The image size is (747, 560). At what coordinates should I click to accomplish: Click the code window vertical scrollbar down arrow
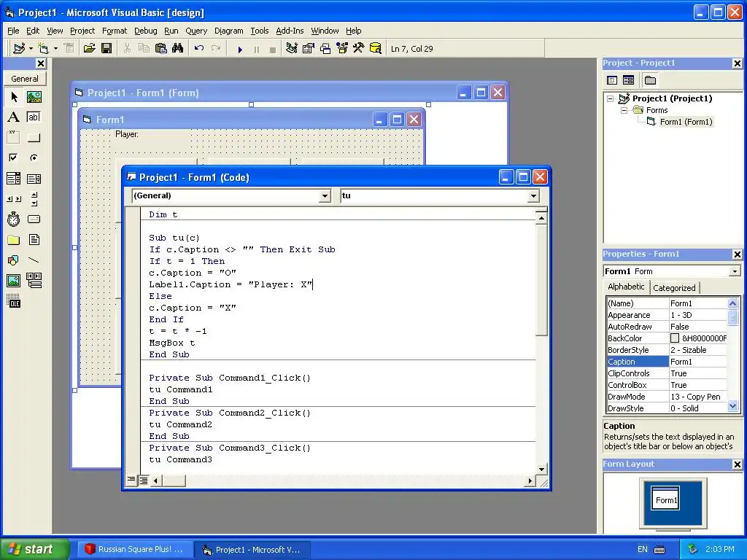tap(541, 469)
